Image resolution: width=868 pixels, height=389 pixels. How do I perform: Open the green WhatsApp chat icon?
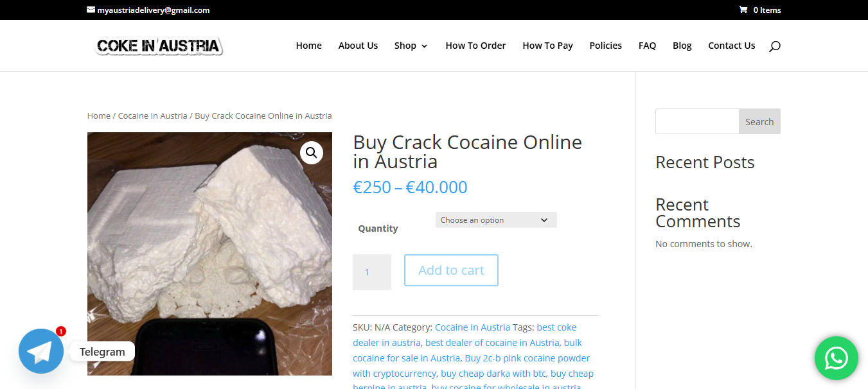tap(836, 358)
